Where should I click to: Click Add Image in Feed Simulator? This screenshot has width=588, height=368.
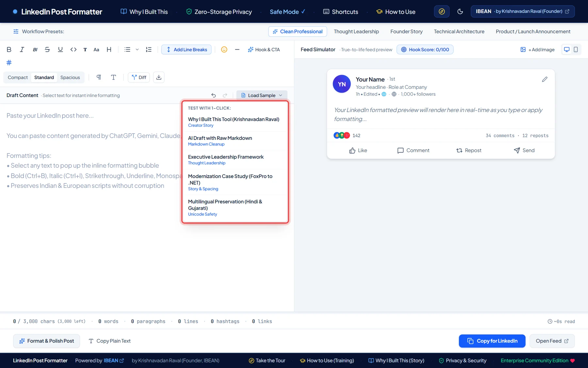[537, 50]
